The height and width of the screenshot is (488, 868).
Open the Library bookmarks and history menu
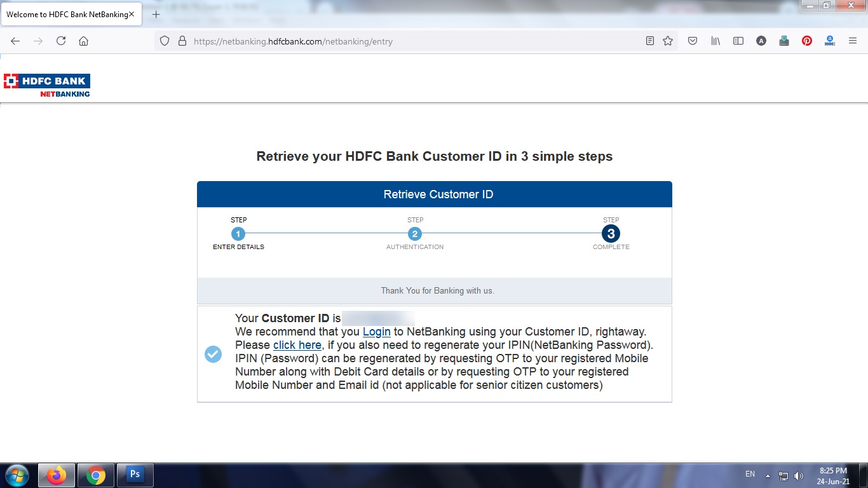point(715,41)
